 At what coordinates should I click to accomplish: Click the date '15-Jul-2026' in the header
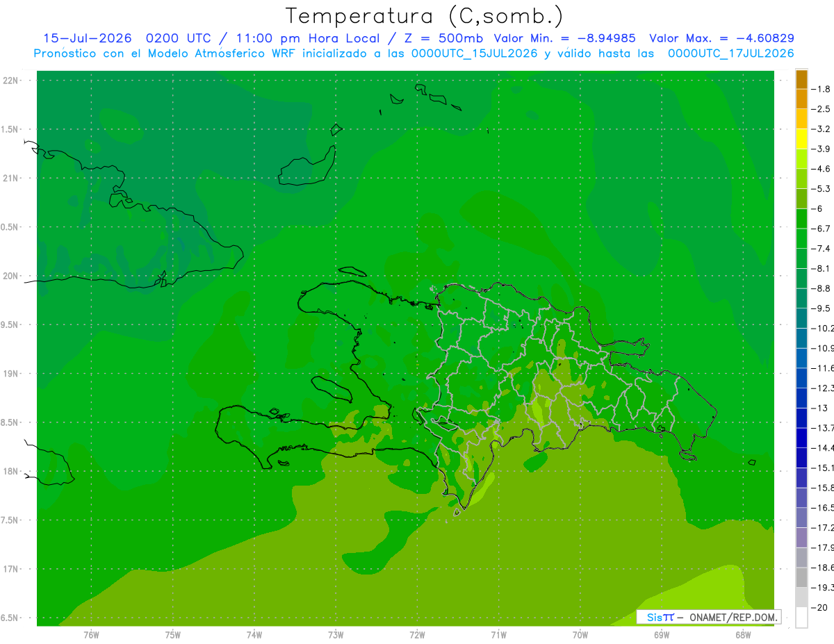(88, 38)
